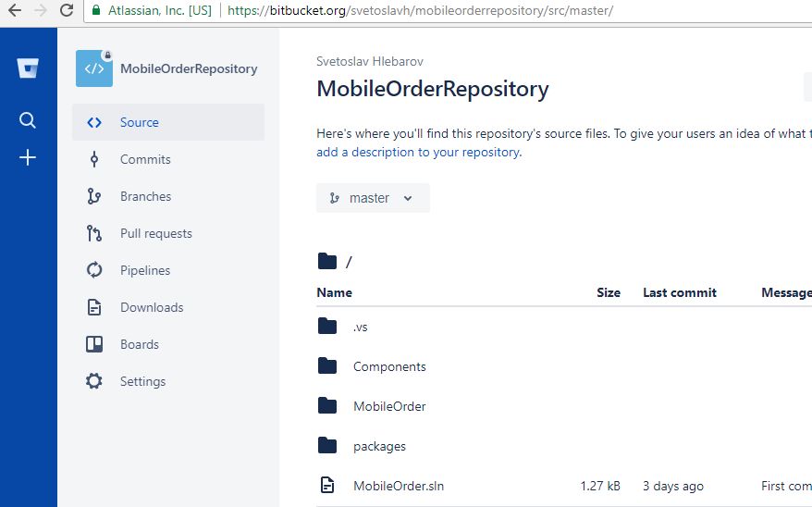Click the branch icon inside master selector
Image resolution: width=812 pixels, height=507 pixels.
pos(335,198)
